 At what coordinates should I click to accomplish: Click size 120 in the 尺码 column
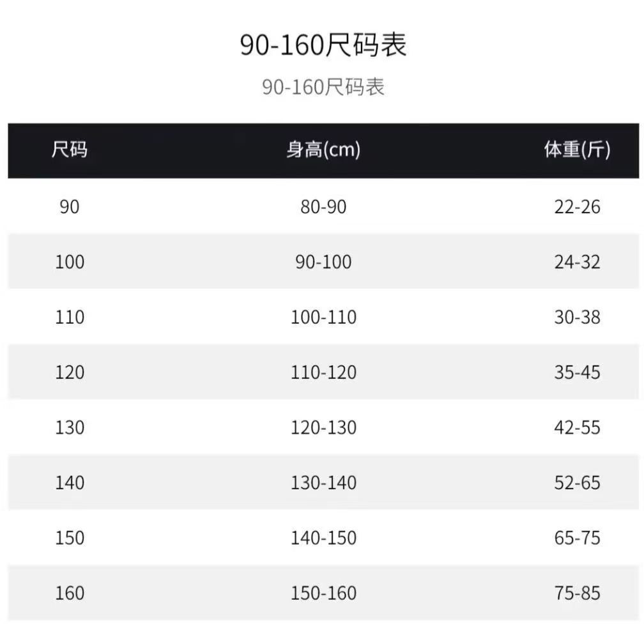(x=70, y=372)
